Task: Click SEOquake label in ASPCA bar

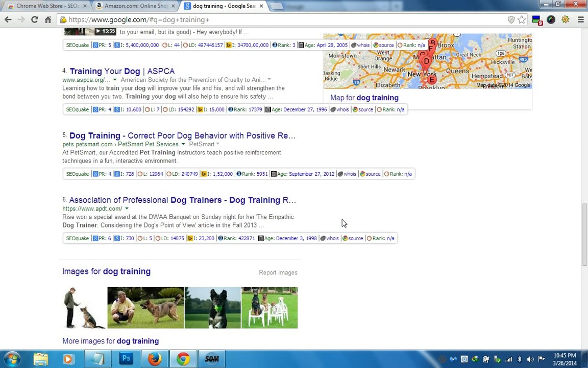Action: [x=77, y=110]
